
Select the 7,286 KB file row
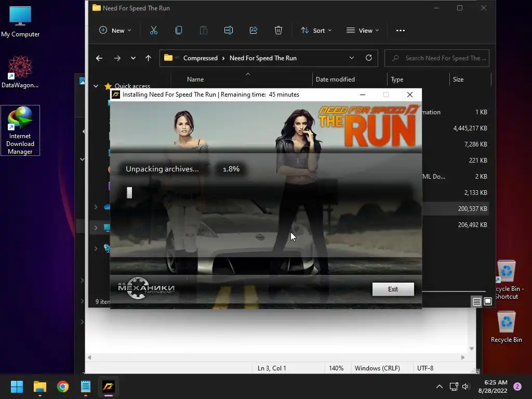[455, 144]
